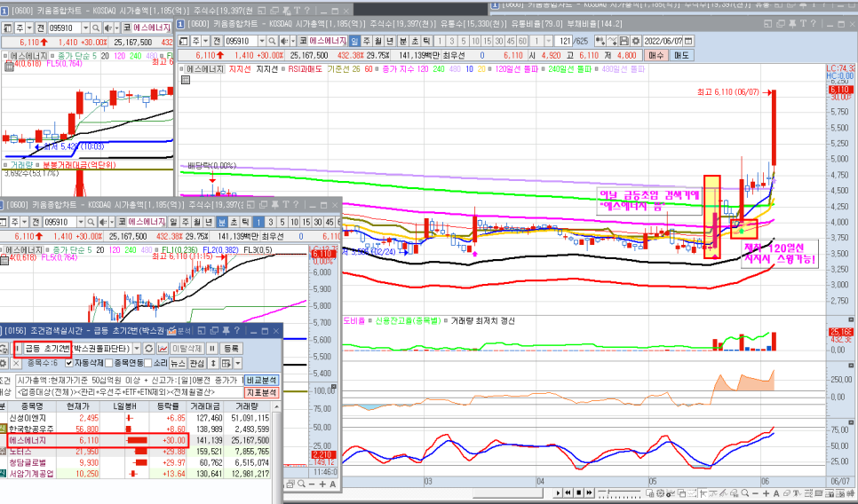Toggle the 자동삭제 checkbox
The height and width of the screenshot is (504, 858).
pos(69,363)
